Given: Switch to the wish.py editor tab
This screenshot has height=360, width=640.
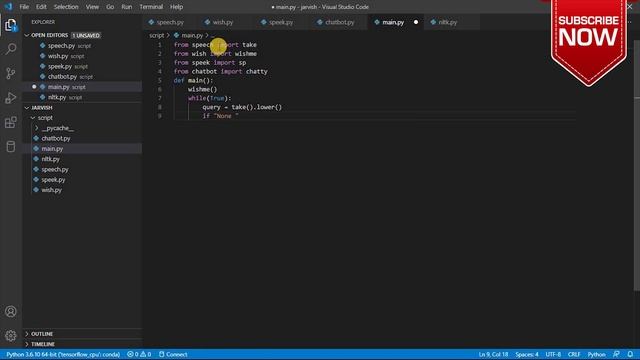Looking at the screenshot, I should [x=223, y=22].
